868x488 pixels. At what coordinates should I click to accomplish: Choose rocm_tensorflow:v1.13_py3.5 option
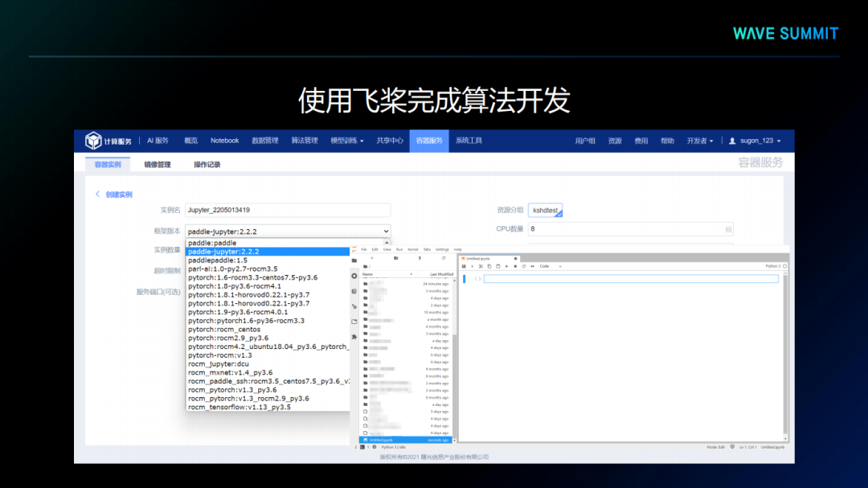coord(239,408)
